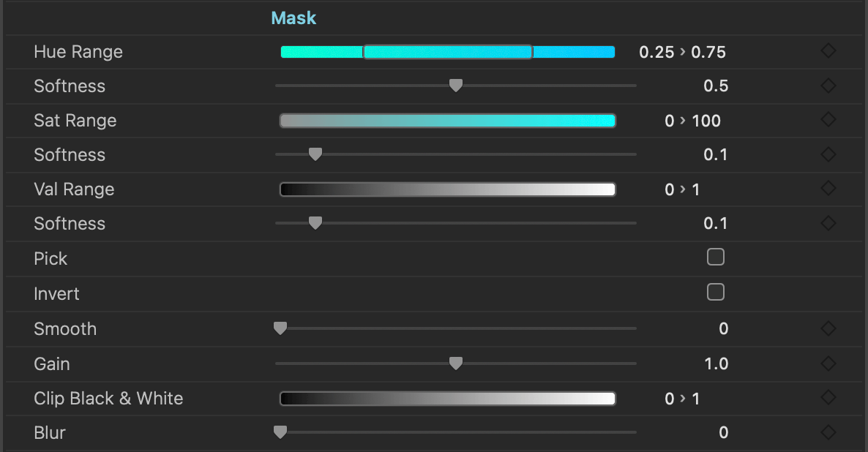Click the Hue Range 0.25 value

click(656, 52)
